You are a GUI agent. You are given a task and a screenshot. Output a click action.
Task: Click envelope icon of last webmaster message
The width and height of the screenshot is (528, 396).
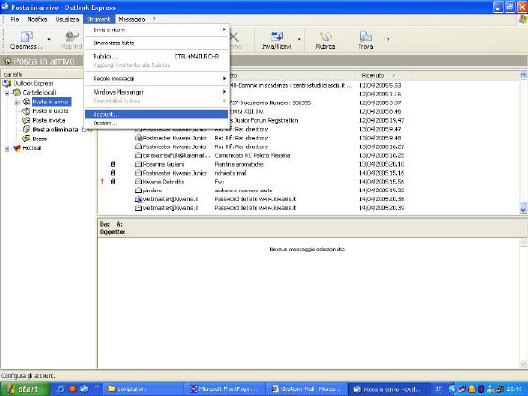click(138, 208)
